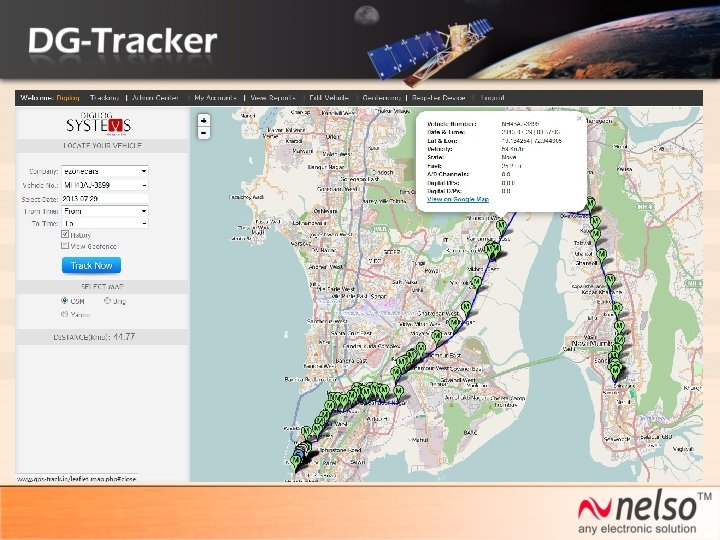This screenshot has width=720, height=540.
Task: Open the Company dropdown
Action: [x=105, y=171]
